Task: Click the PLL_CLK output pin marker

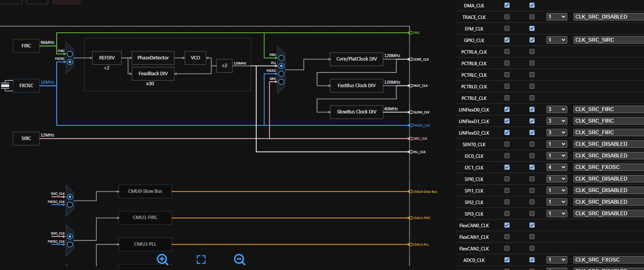Action: 410,152
